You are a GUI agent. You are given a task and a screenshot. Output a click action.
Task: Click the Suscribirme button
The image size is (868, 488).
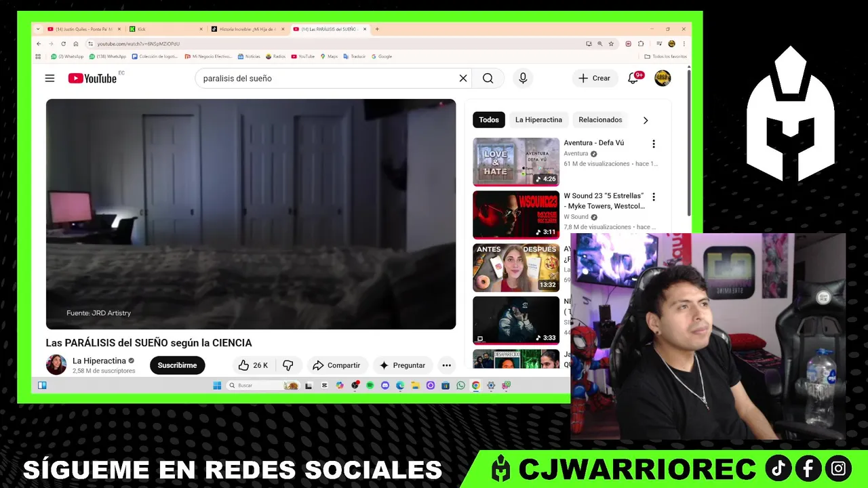[177, 365]
